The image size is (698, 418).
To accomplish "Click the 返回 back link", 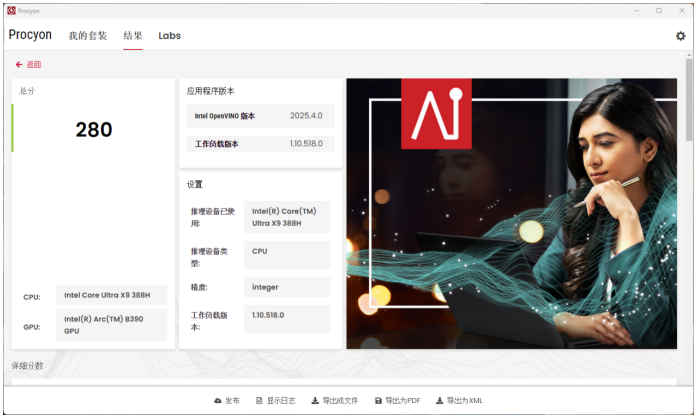I will 34,65.
